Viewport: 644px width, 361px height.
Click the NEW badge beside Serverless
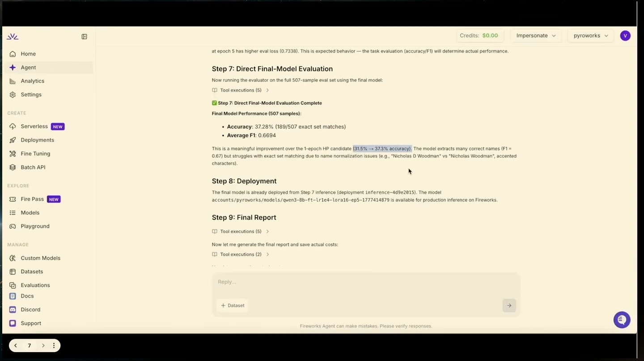pyautogui.click(x=58, y=127)
